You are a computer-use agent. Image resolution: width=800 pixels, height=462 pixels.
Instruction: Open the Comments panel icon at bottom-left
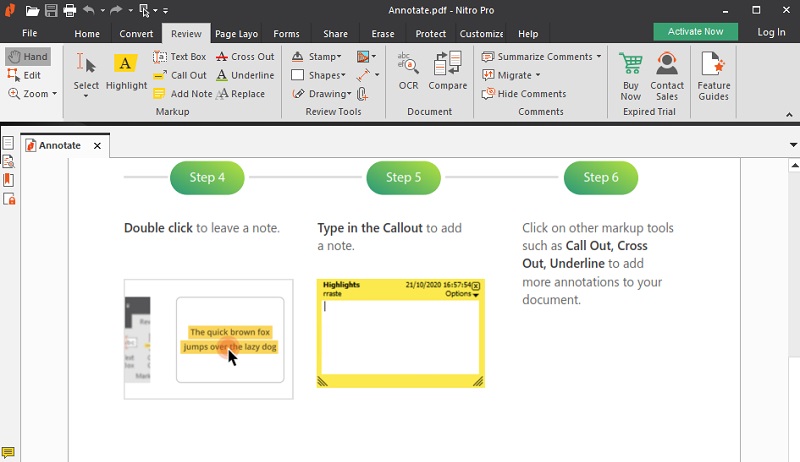point(8,452)
